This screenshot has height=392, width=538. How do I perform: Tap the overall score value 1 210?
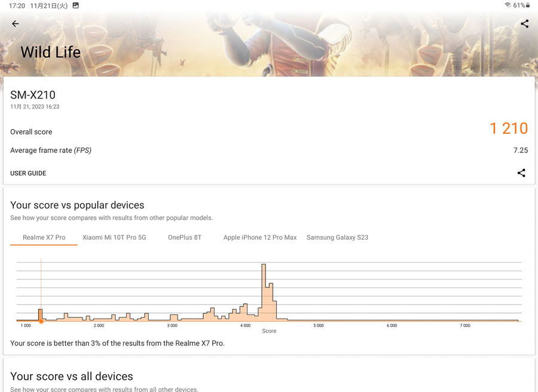point(509,128)
